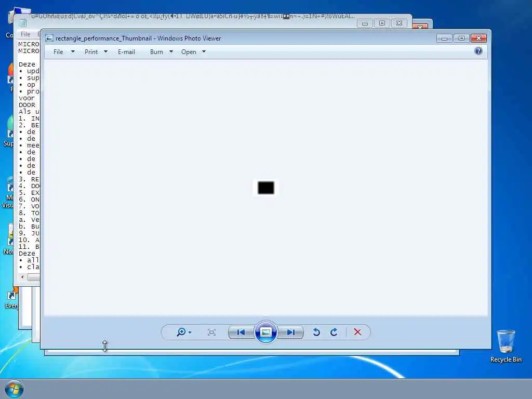Go to next image

tap(290, 332)
